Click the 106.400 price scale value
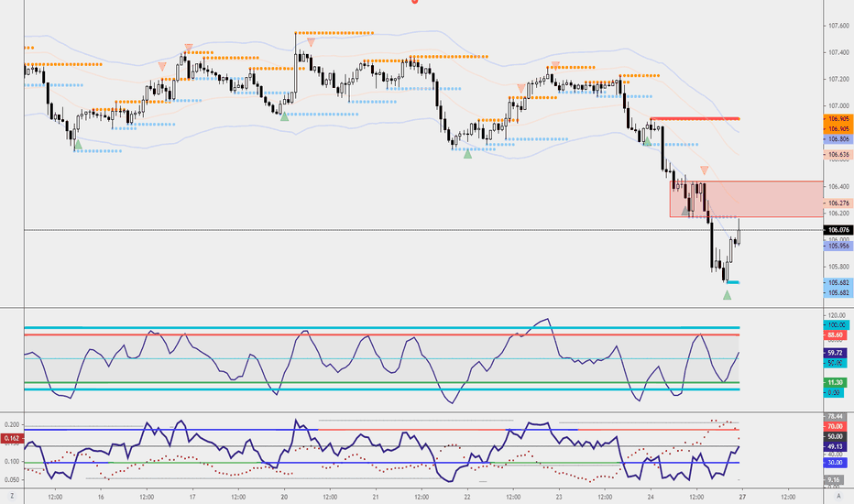The width and height of the screenshot is (854, 504). click(x=838, y=186)
